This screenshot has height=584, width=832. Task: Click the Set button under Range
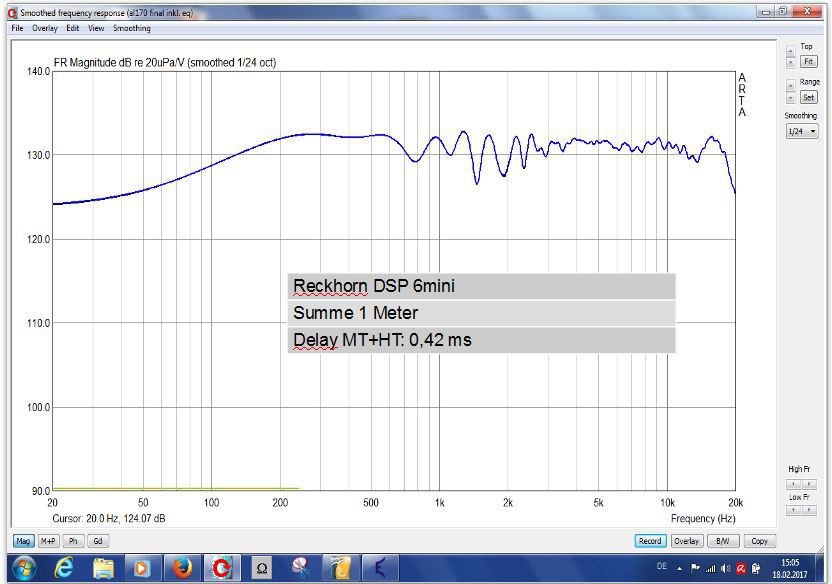click(808, 97)
